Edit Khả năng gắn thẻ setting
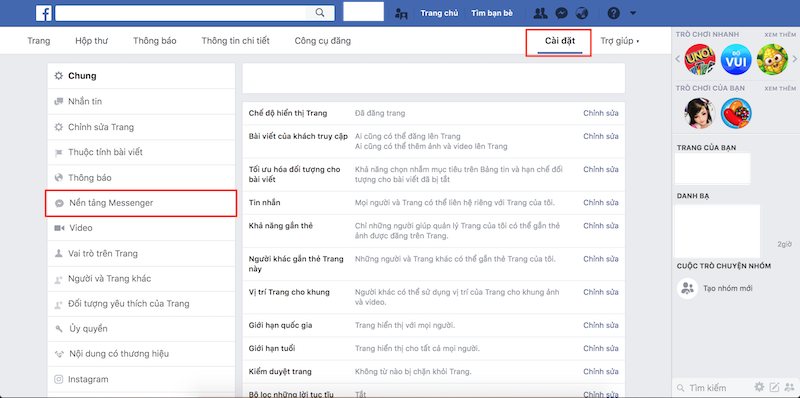Screen dimensions: 800x398 [601, 226]
